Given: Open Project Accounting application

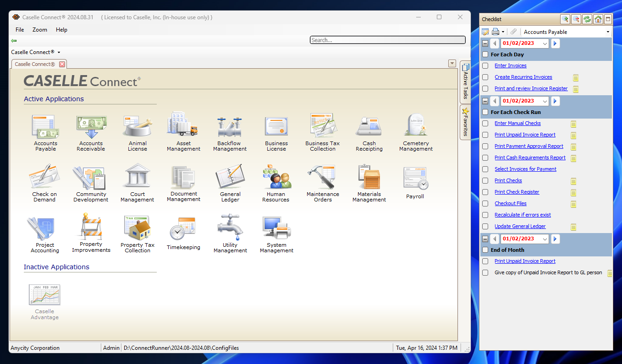Looking at the screenshot, I should tap(45, 234).
